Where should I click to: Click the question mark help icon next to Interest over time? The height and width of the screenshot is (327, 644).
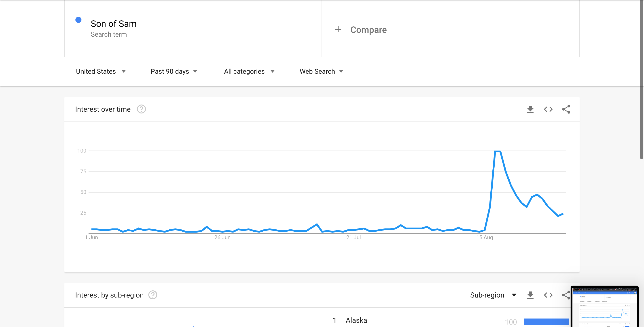point(142,109)
